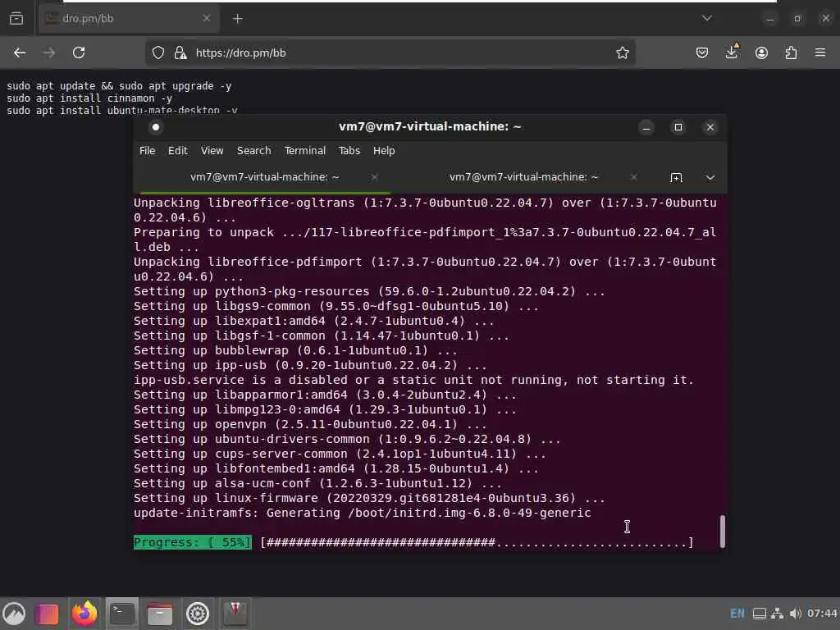This screenshot has width=840, height=630.
Task: Reload the dro.pm/bb page
Action: 79,52
